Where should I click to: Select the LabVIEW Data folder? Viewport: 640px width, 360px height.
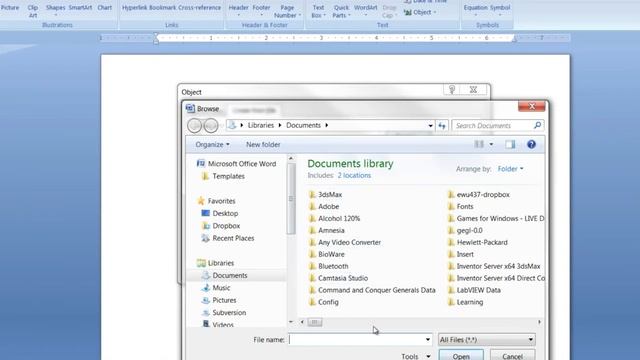pos(474,290)
